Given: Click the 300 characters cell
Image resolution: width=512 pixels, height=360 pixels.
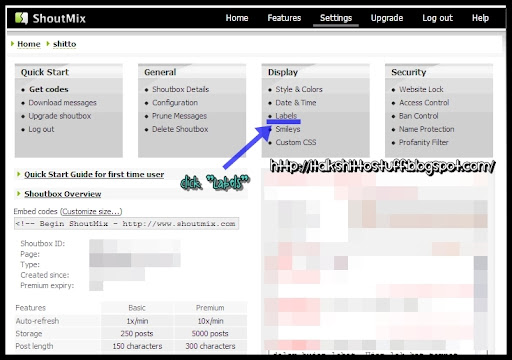Looking at the screenshot, I should point(210,346).
